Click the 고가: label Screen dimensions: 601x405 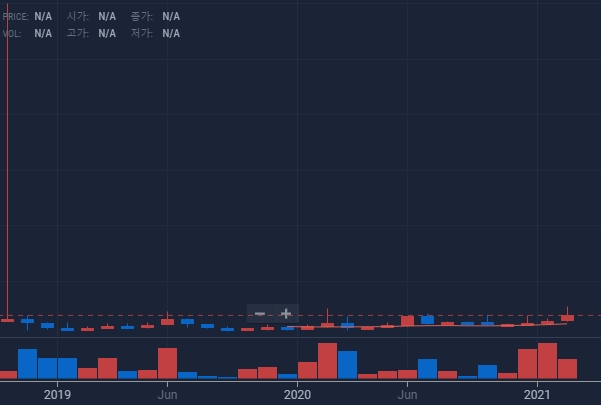coord(78,33)
